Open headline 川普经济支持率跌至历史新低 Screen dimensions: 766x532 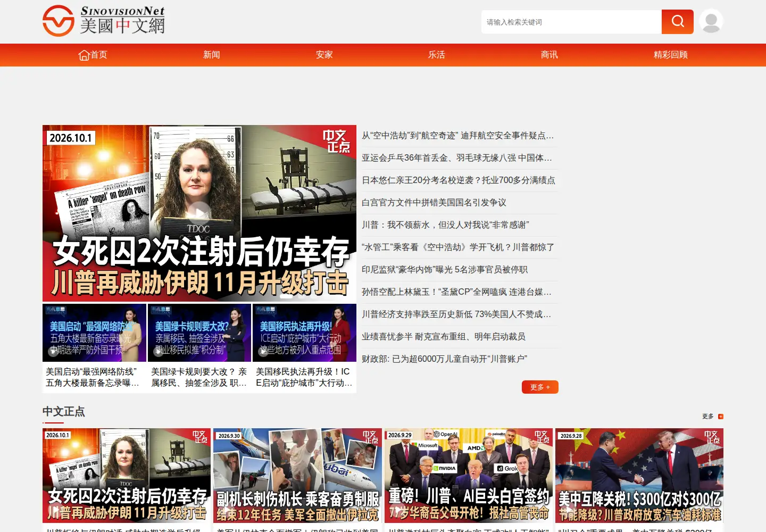click(x=457, y=314)
